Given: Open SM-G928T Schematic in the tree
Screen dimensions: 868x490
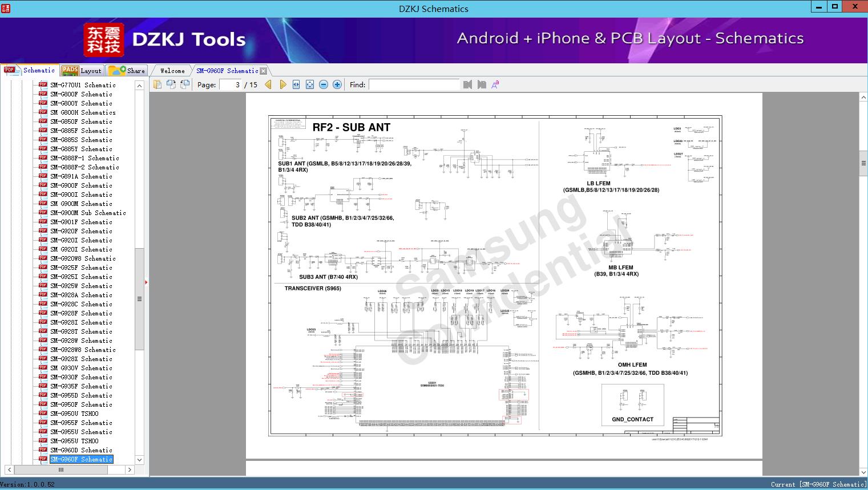Looking at the screenshot, I should [x=81, y=331].
